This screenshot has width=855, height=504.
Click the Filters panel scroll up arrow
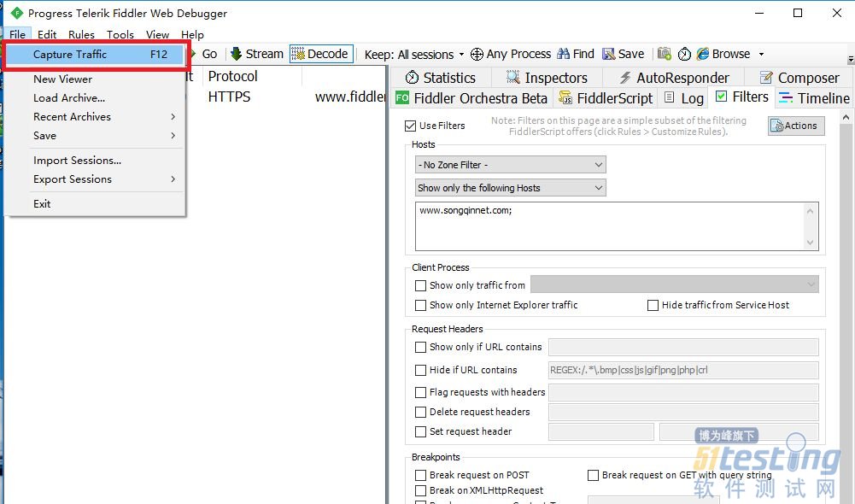coord(846,117)
